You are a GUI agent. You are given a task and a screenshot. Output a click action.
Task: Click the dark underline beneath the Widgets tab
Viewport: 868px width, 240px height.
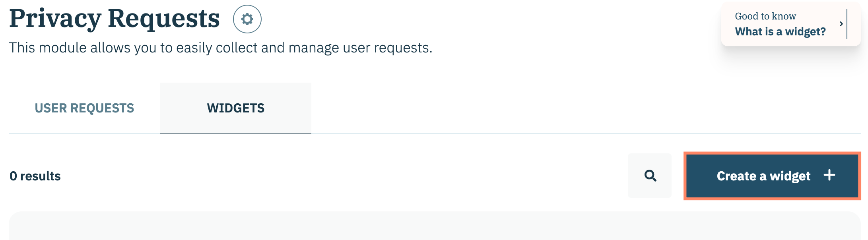coord(235,133)
